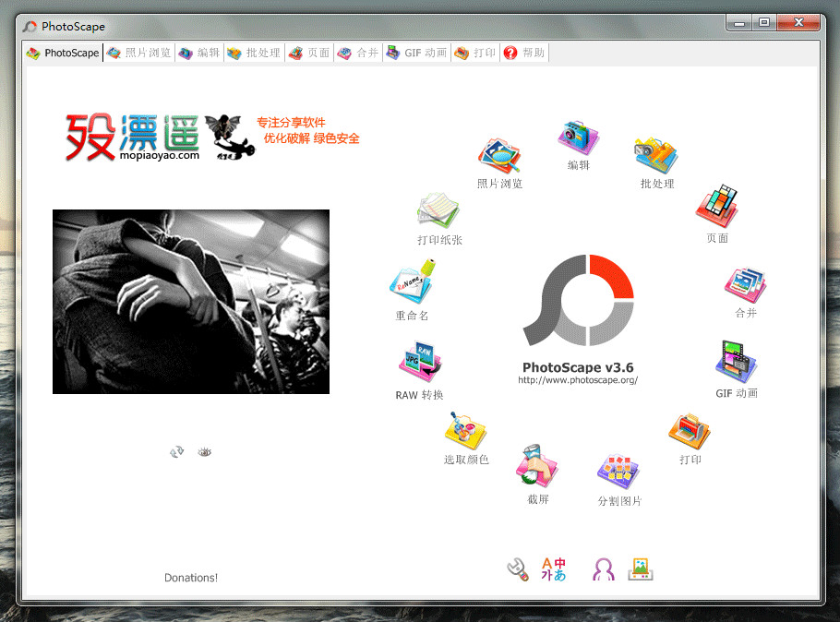Close the PhotoScape window
The image size is (840, 622).
tap(798, 22)
